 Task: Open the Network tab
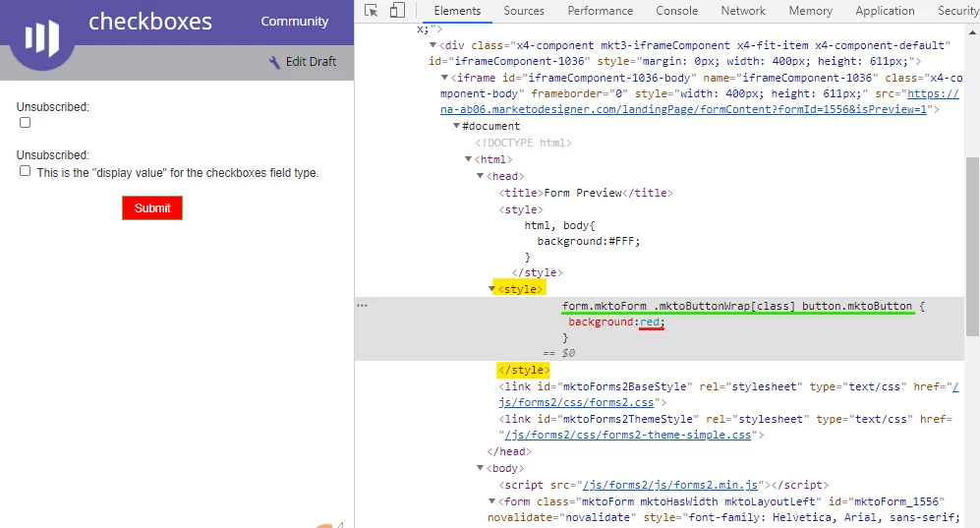pyautogui.click(x=743, y=11)
